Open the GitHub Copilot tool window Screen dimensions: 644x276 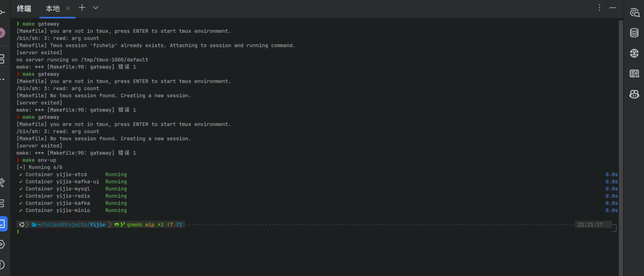pyautogui.click(x=634, y=94)
